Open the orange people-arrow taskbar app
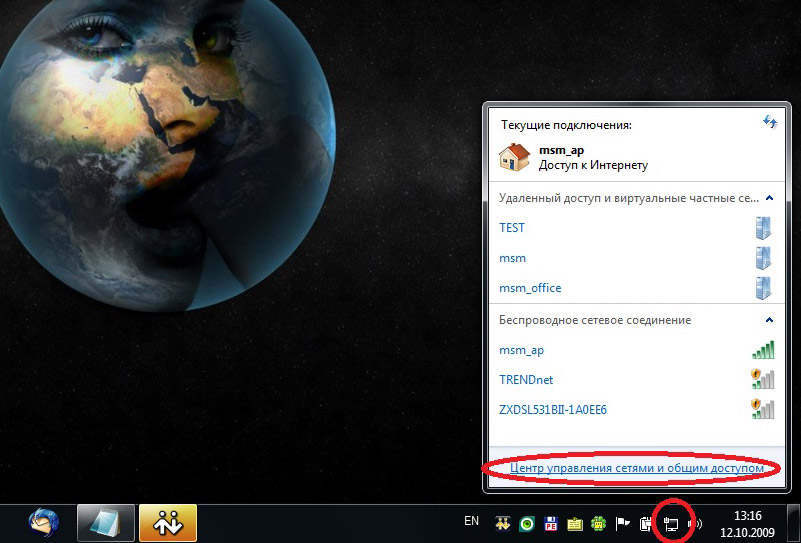This screenshot has width=801, height=543. [168, 523]
